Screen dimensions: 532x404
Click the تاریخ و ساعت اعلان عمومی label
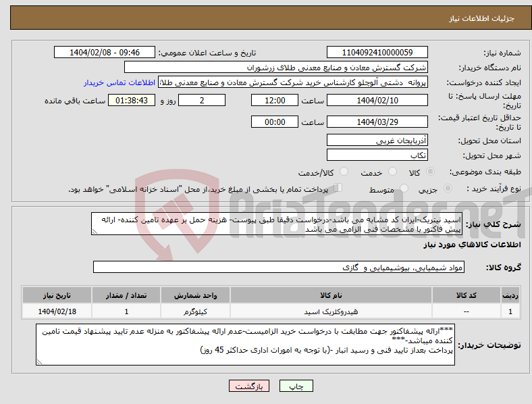click(207, 53)
